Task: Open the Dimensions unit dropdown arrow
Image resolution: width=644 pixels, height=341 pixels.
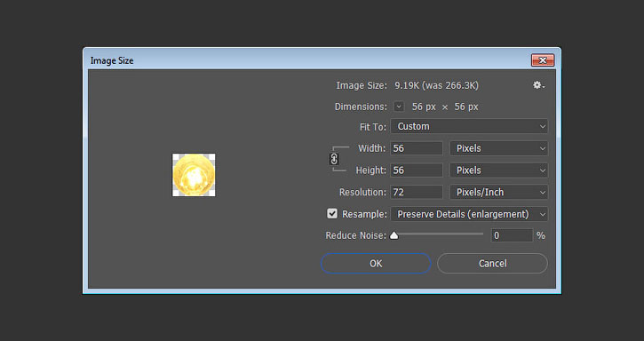Action: pos(399,107)
